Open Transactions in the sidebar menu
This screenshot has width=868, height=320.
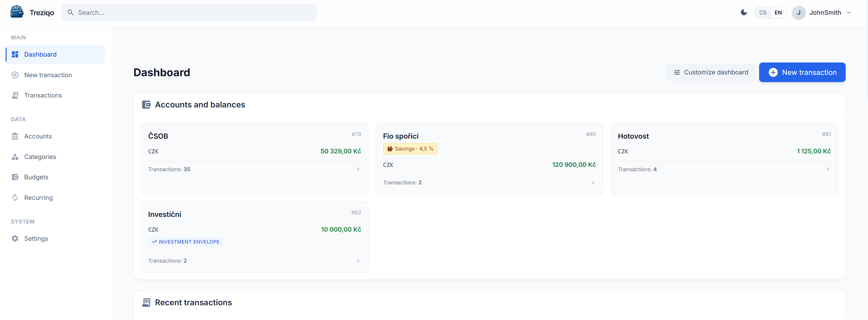point(43,95)
